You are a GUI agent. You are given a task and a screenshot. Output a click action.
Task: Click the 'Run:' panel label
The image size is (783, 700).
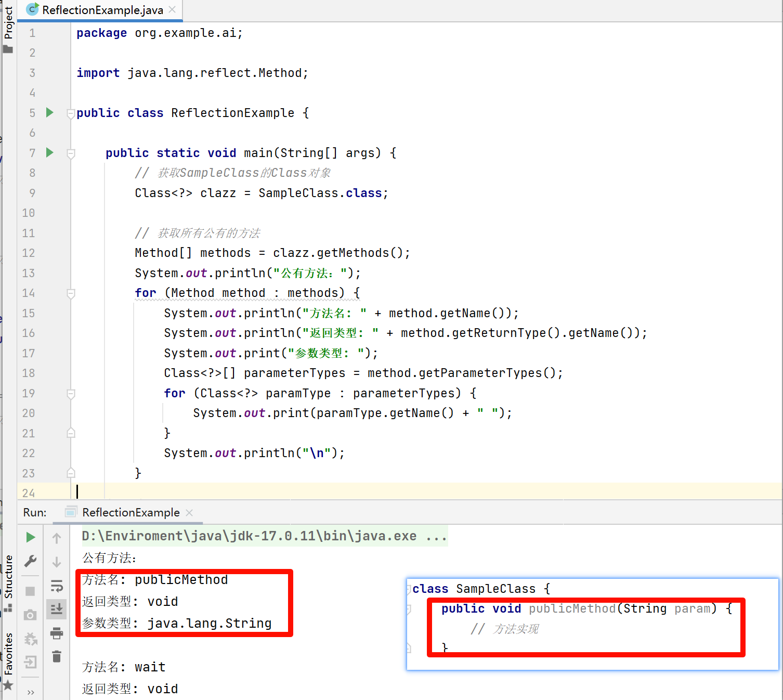pos(35,512)
